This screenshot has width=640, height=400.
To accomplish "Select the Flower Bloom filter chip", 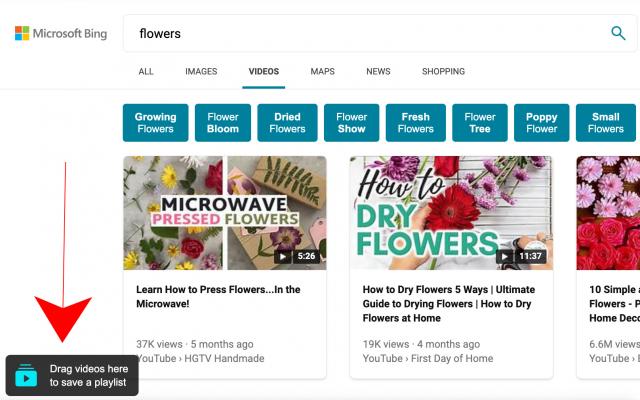I will [x=223, y=123].
